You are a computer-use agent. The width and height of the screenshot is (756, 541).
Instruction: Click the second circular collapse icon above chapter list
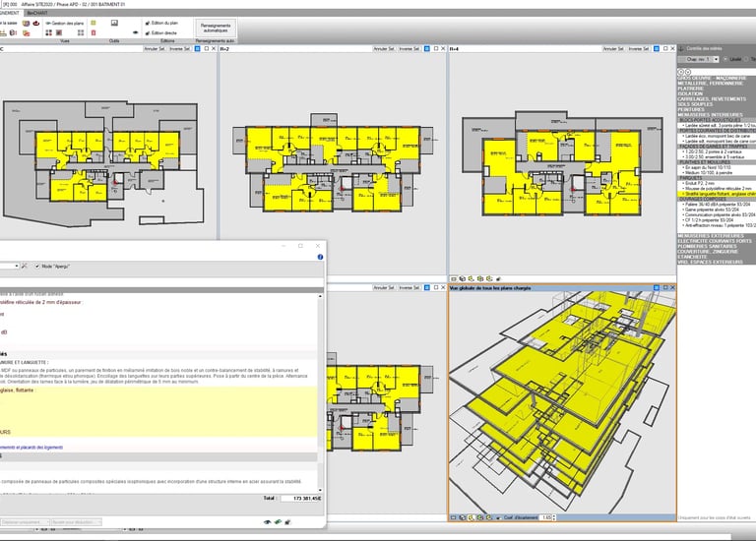coord(688,72)
